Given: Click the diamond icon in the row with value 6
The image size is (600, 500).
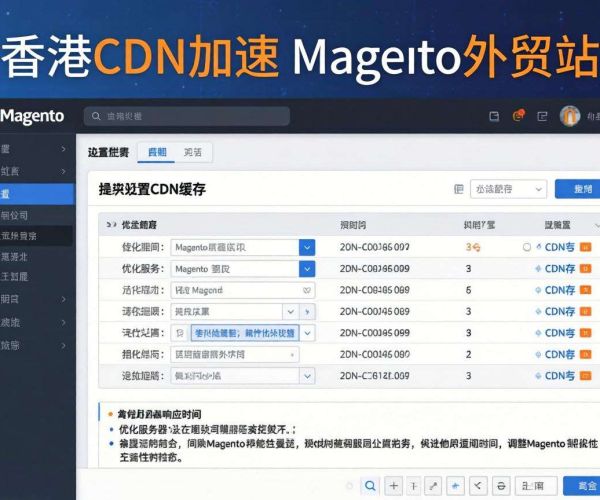Looking at the screenshot, I should tap(538, 290).
